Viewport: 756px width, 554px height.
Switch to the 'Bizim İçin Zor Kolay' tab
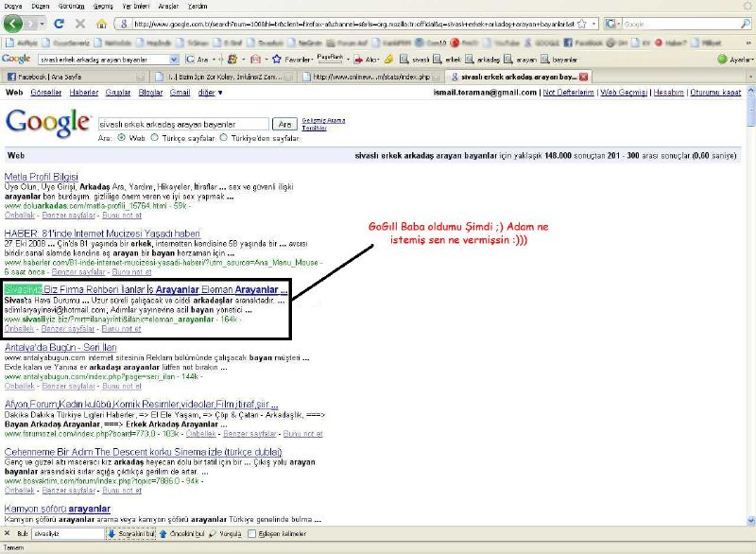[x=224, y=77]
